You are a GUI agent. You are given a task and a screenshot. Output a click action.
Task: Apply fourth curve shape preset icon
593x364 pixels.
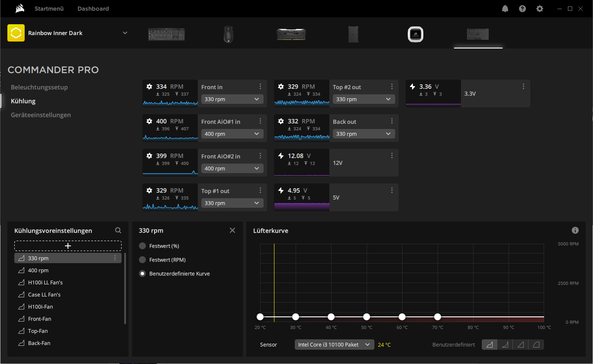(x=536, y=345)
